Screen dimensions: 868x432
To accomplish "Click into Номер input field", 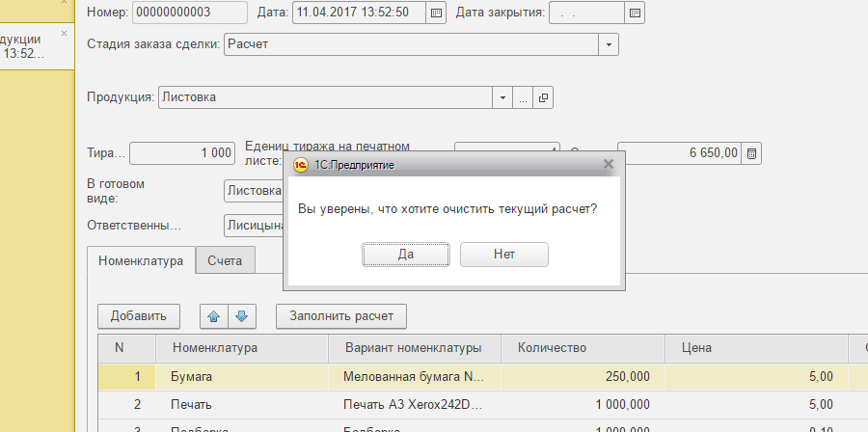I will coord(189,13).
